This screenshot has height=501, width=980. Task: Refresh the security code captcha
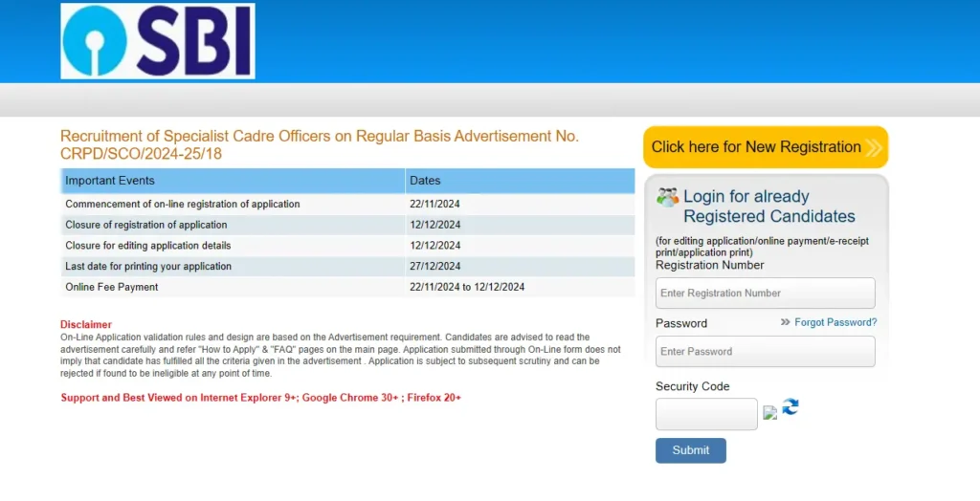(x=791, y=407)
